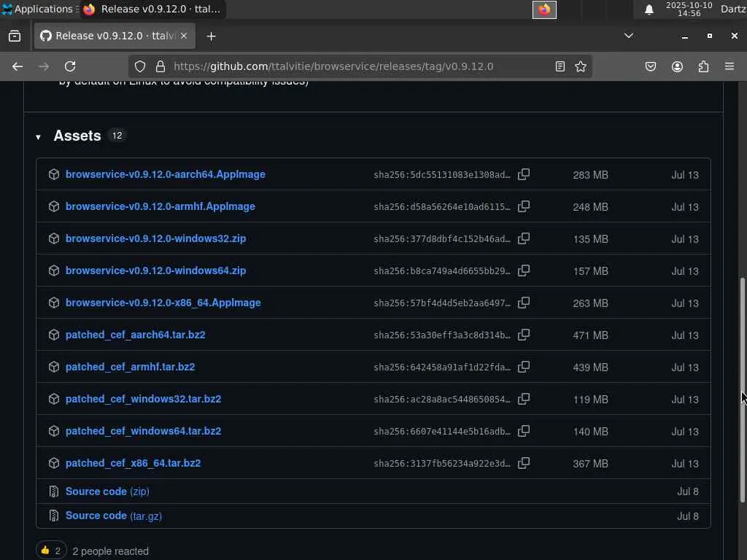
Task: Show site security padlock info
Action: (160, 66)
